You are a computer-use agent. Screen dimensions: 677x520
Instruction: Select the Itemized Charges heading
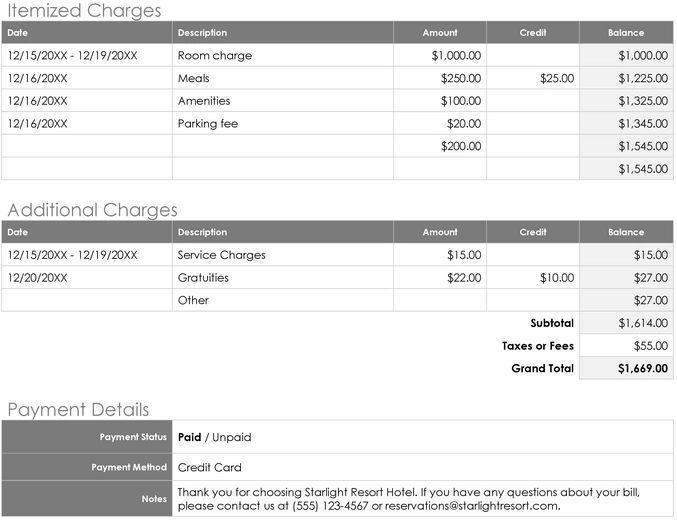(84, 10)
